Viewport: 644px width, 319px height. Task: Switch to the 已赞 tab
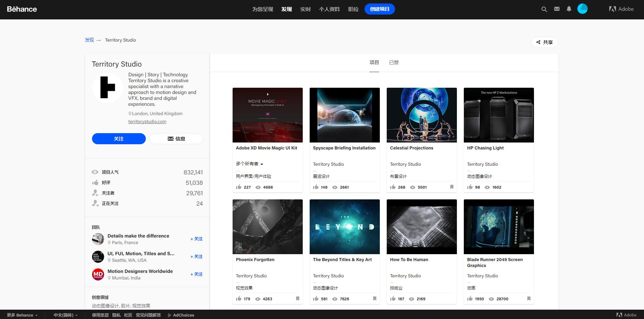tap(394, 62)
